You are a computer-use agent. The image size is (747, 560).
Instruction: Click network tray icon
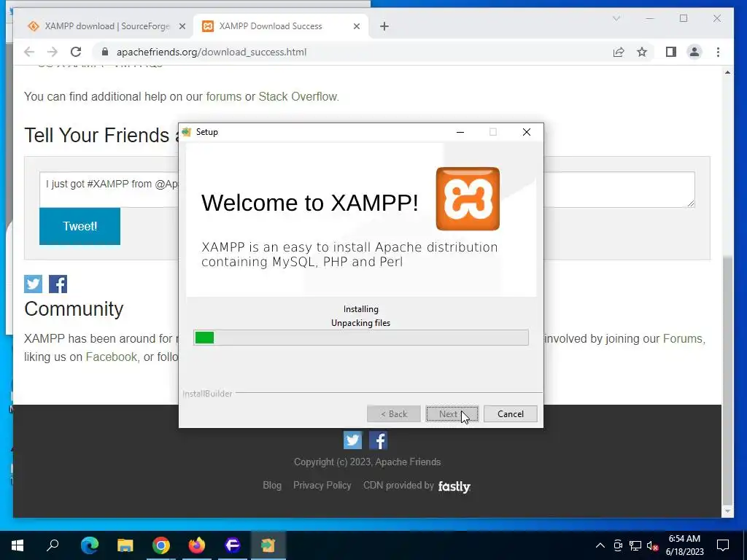click(x=635, y=545)
